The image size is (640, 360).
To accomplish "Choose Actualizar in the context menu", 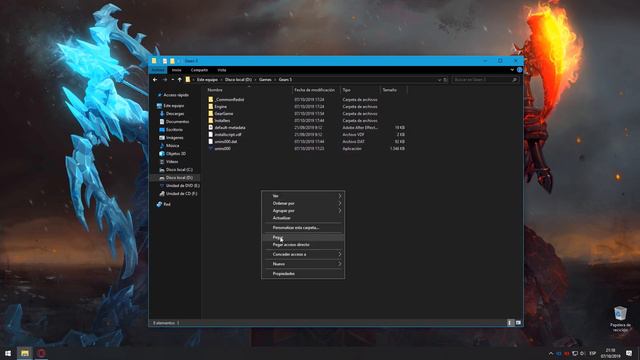I will coord(303,218).
